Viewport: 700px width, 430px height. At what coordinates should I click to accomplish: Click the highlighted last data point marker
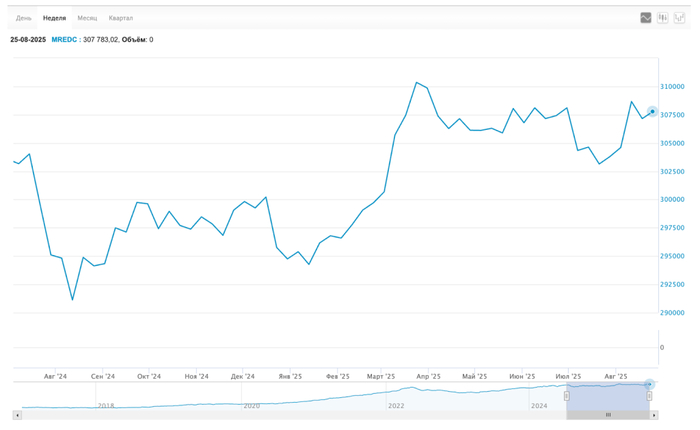click(652, 111)
